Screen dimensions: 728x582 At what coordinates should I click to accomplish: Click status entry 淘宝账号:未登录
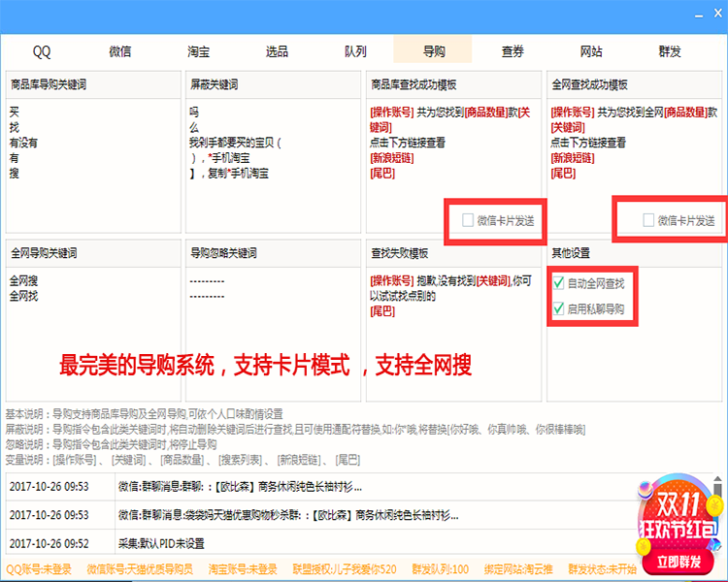[x=243, y=569]
